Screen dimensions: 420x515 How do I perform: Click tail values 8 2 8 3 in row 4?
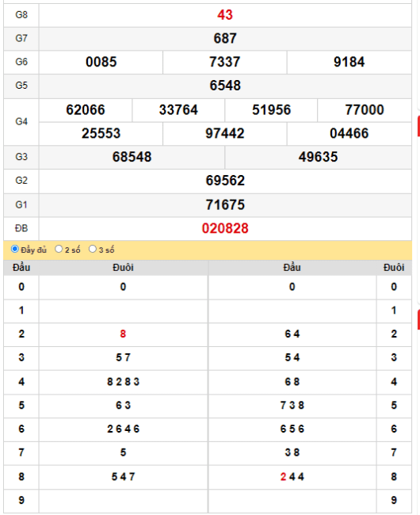click(123, 382)
